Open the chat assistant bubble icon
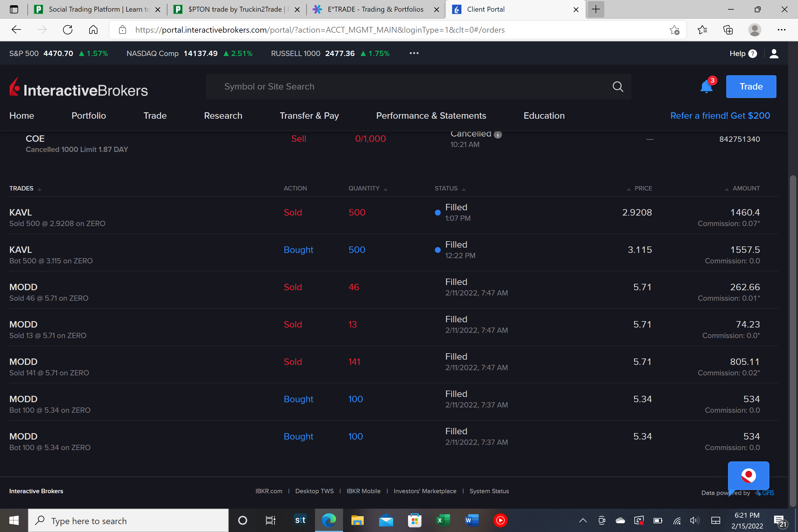 pos(748,475)
